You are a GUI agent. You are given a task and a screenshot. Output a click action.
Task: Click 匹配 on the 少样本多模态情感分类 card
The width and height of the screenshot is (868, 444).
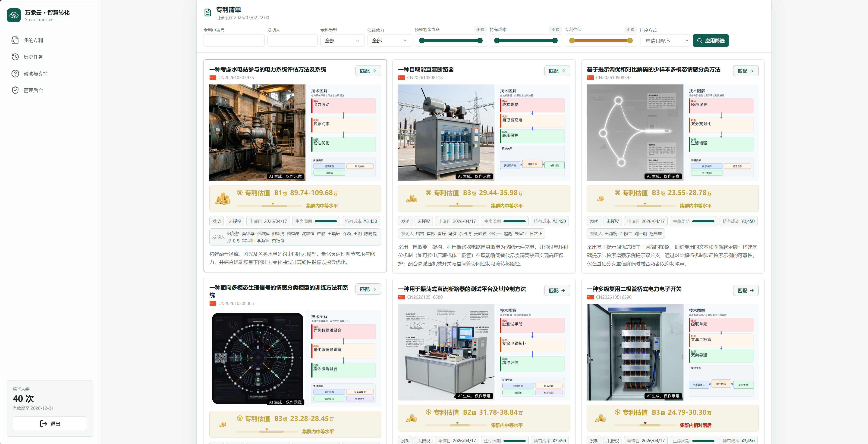pos(746,71)
